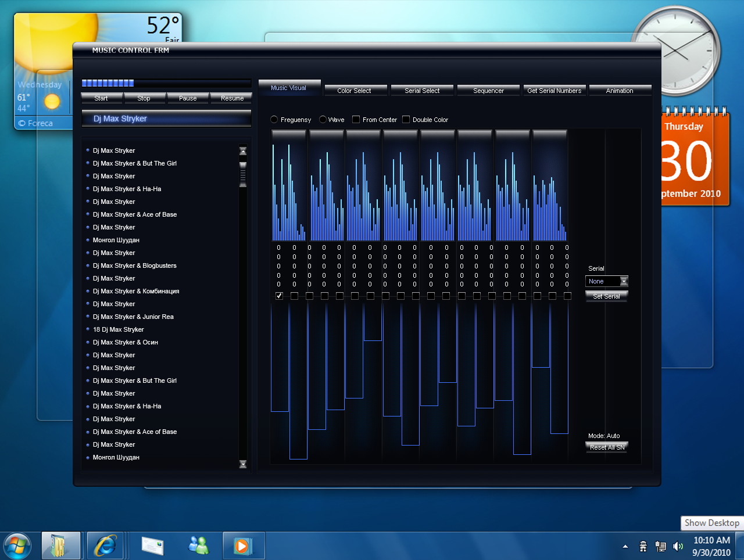Open the Sequencer tab
This screenshot has height=560, width=744.
coord(488,91)
